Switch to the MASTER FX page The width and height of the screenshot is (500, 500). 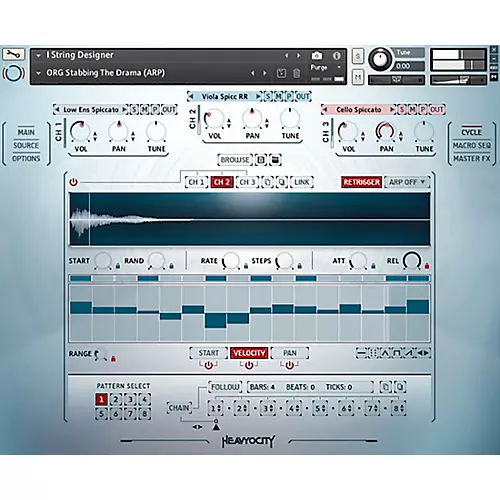click(x=471, y=159)
